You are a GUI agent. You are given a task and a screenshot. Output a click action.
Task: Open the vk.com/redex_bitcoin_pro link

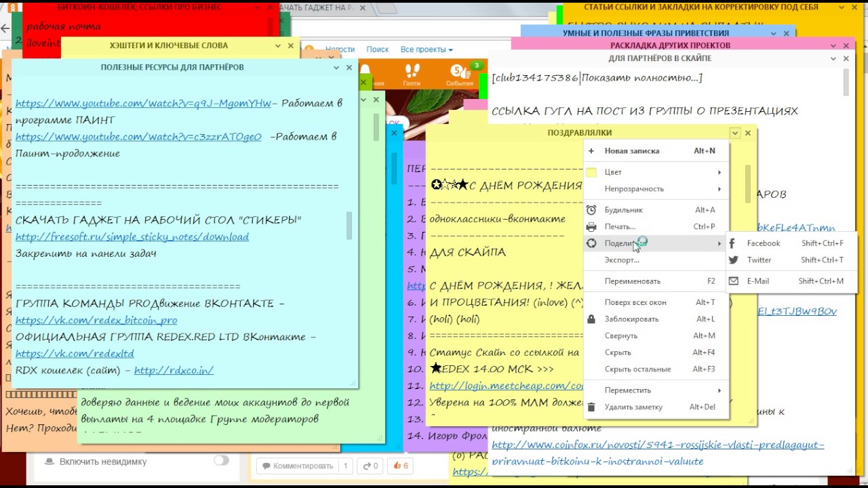96,321
